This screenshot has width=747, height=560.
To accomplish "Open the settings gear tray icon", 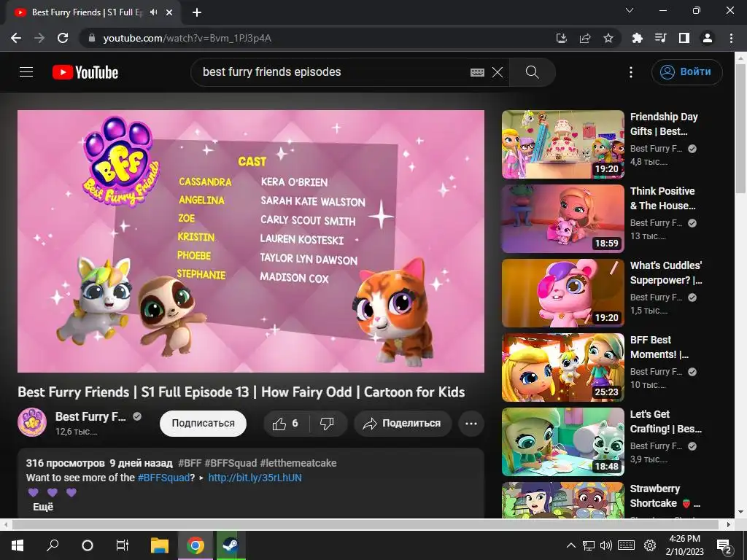I will [650, 545].
